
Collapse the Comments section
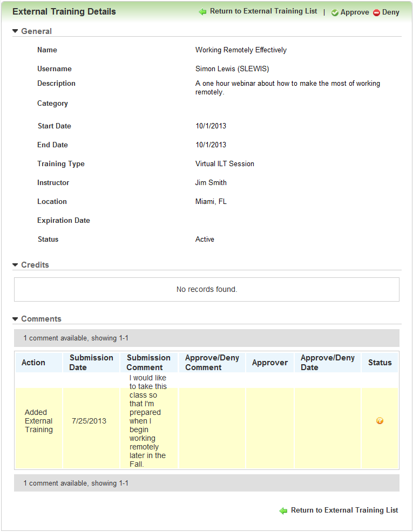tap(15, 319)
